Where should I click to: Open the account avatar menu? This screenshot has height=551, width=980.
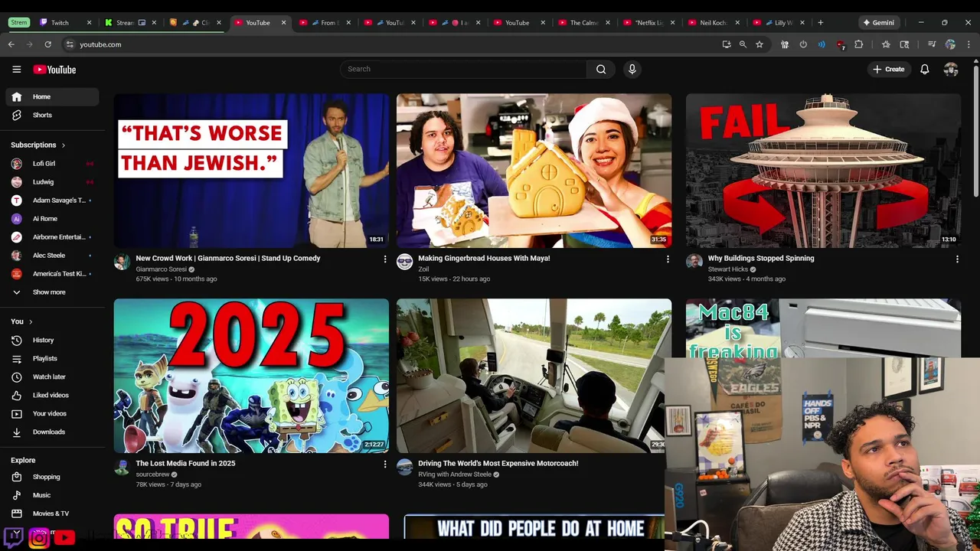[x=951, y=69]
